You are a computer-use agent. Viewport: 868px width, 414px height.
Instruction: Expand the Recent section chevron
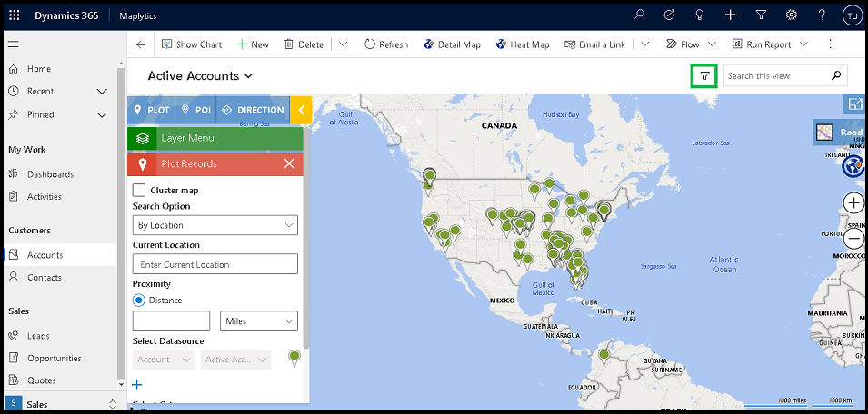102,91
